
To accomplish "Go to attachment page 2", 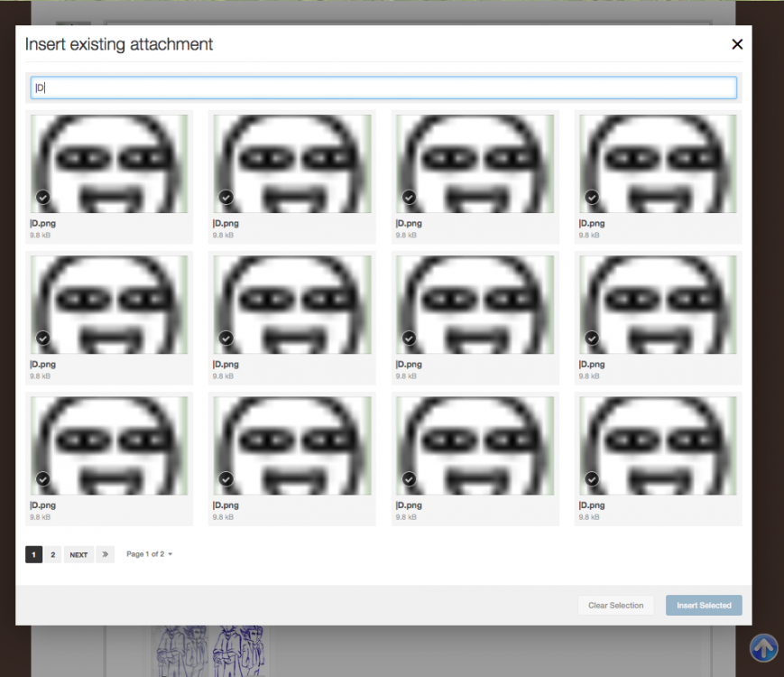I will tap(52, 554).
